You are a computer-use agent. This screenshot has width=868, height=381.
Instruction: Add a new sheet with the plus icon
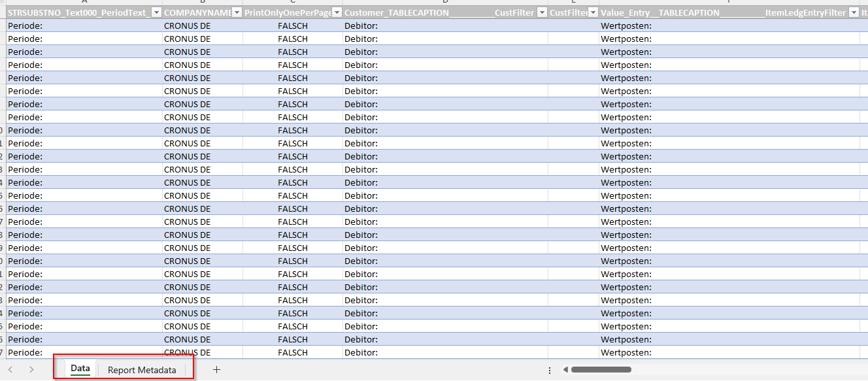(x=217, y=370)
